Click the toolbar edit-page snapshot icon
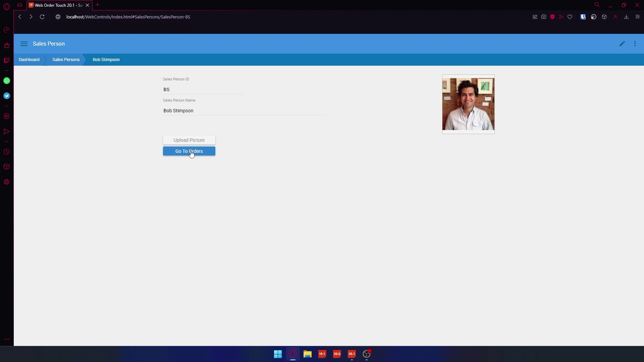644x362 pixels. click(x=535, y=17)
